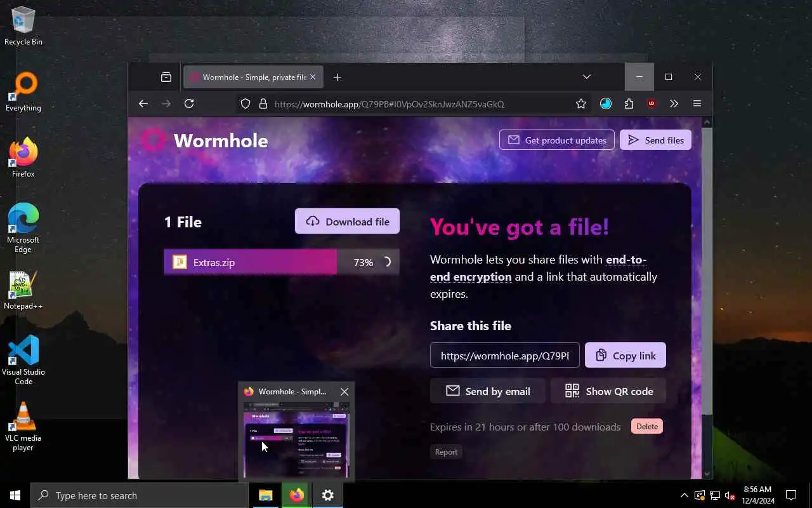Click the Firefox back arrow
This screenshot has width=812, height=508.
(143, 104)
